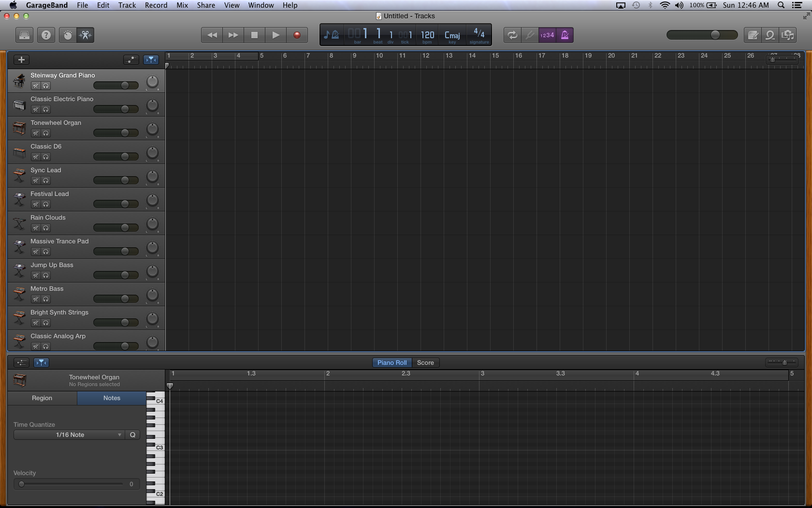Screen dimensions: 812x508
Task: Click the Stop transport button
Action: click(254, 35)
